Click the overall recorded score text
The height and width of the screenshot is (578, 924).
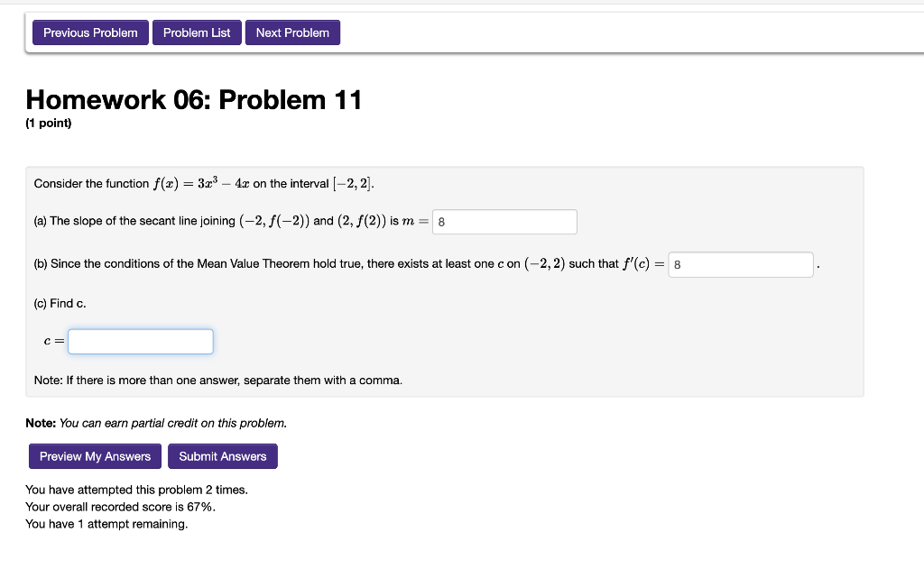point(112,506)
